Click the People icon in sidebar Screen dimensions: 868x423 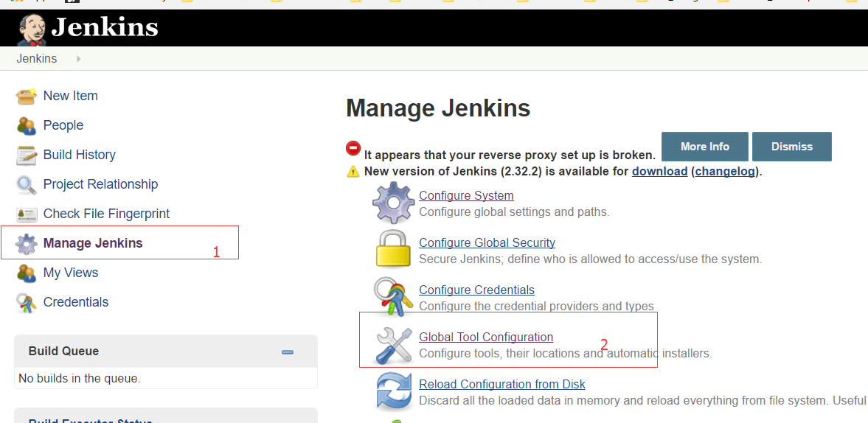click(26, 125)
